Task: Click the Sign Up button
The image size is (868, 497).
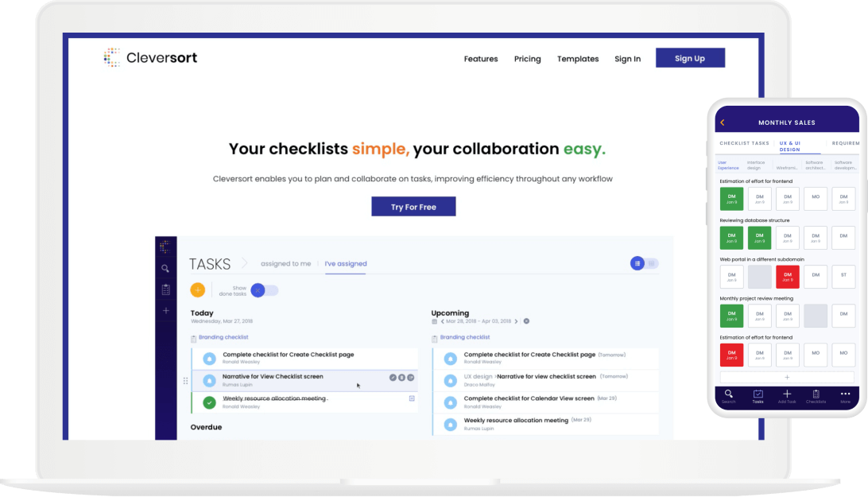Action: coord(690,58)
